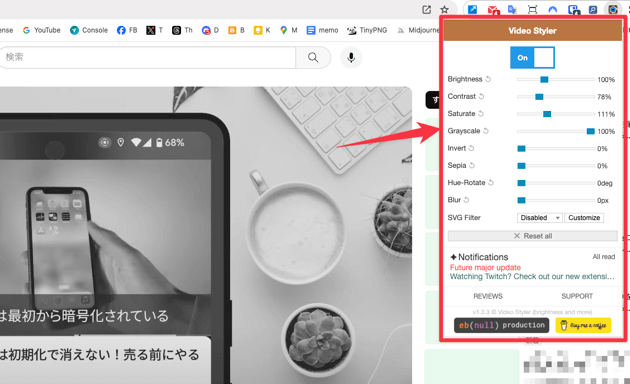The image size is (630, 384).
Task: Open the bookmark labeled D
Action: click(x=210, y=30)
